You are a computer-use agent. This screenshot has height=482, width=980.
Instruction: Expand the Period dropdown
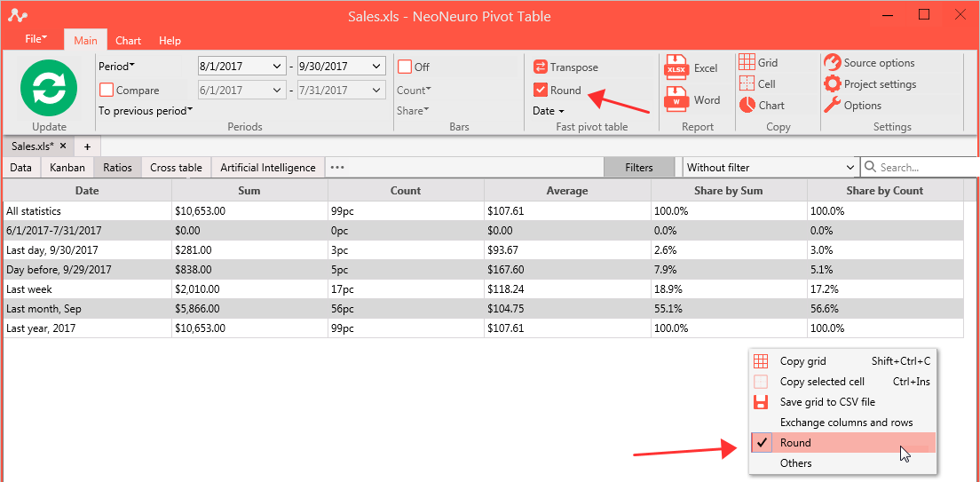pos(117,67)
